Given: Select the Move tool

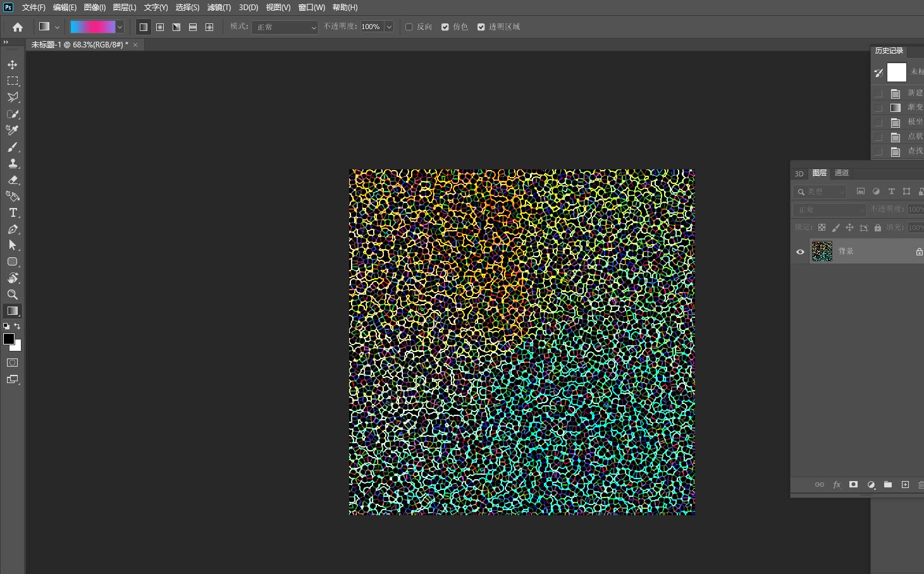Looking at the screenshot, I should tap(12, 64).
